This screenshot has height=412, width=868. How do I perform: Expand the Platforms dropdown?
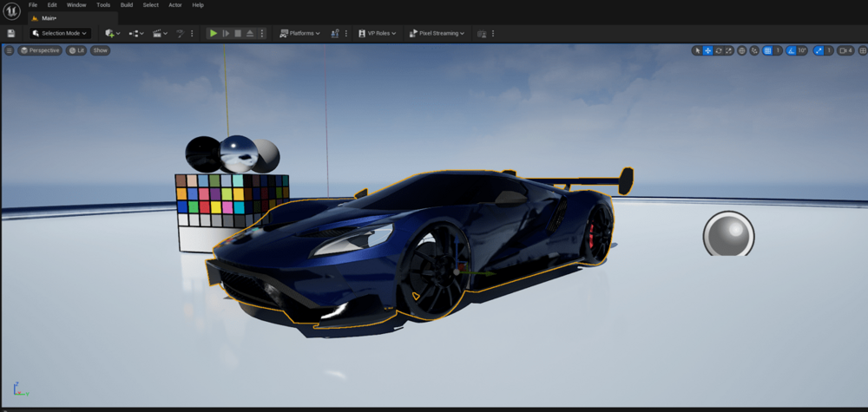click(299, 33)
